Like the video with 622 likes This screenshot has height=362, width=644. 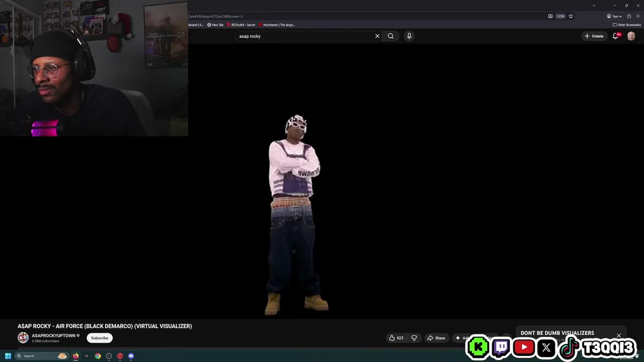396,338
